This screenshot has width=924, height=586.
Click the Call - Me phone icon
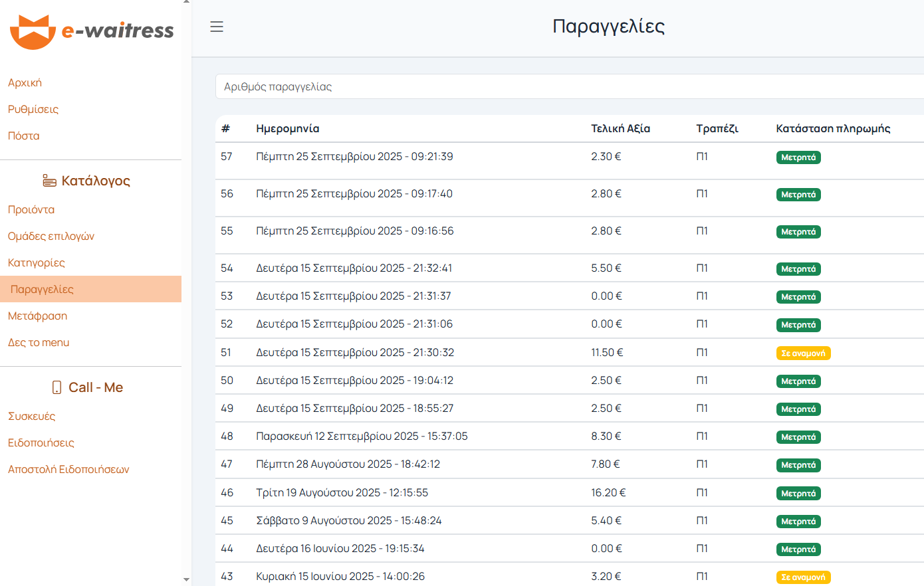pos(57,387)
